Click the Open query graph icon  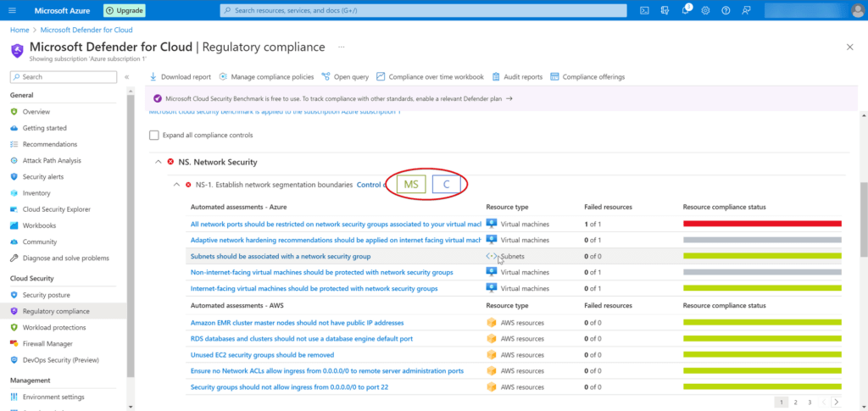[x=325, y=77]
